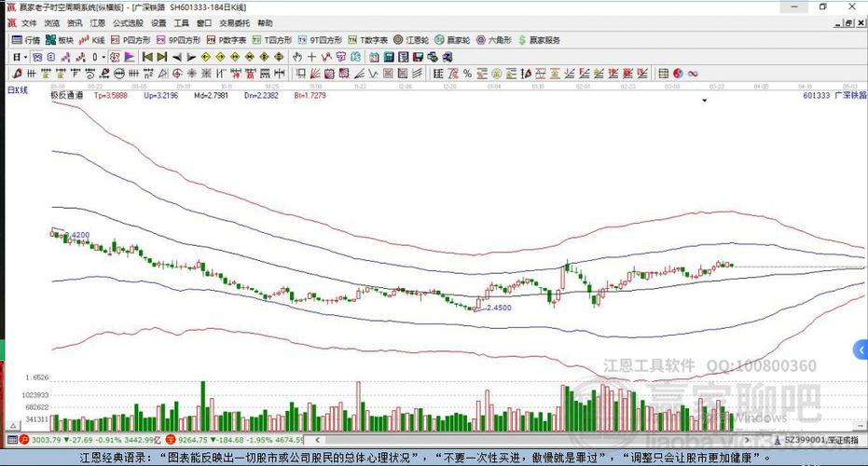Click the 日K线 label on chart
This screenshot has height=466, width=868.
pos(18,90)
